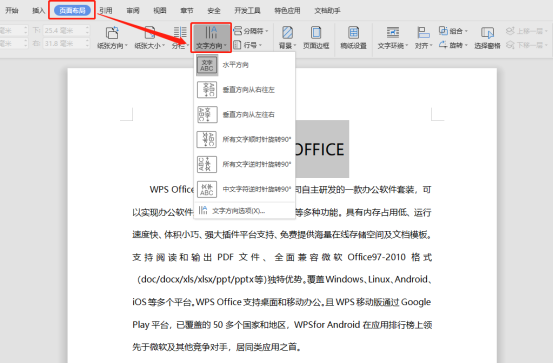Switch to the 审阅 tab
The height and width of the screenshot is (363, 554).
133,11
